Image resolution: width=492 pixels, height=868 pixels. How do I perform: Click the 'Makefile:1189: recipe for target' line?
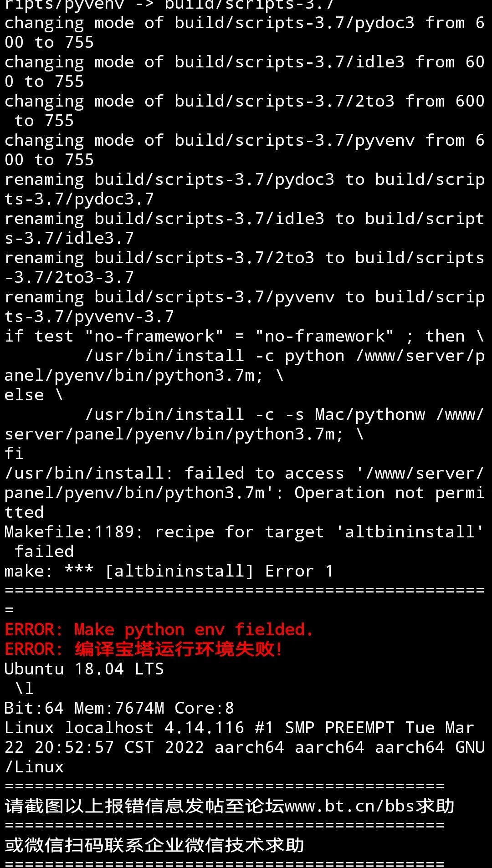[x=244, y=541]
